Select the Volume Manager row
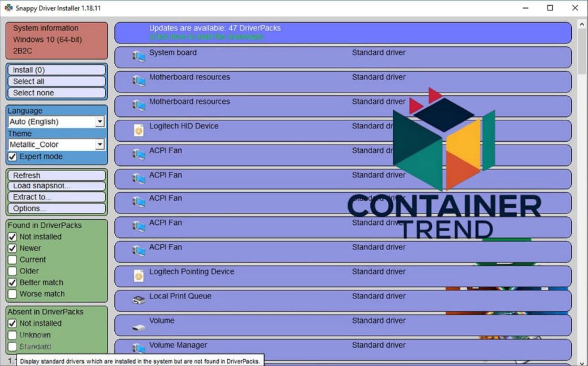The width and height of the screenshot is (588, 366). coord(343,350)
